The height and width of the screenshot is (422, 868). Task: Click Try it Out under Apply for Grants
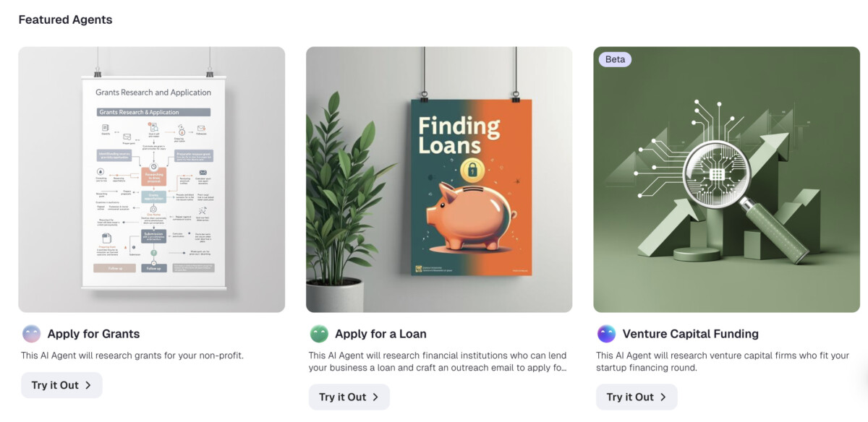click(x=61, y=385)
